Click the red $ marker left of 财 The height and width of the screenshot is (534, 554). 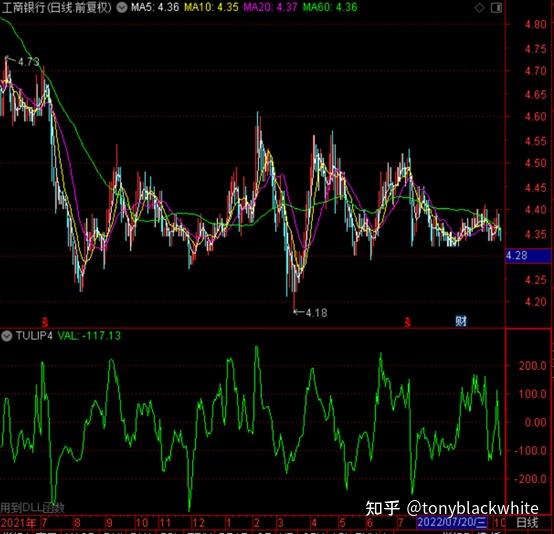[x=408, y=322]
